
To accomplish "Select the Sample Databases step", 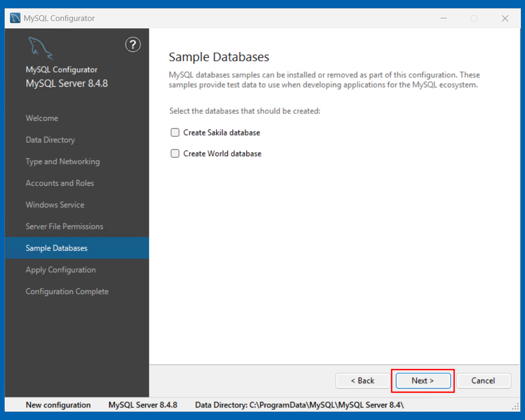I will [77, 248].
